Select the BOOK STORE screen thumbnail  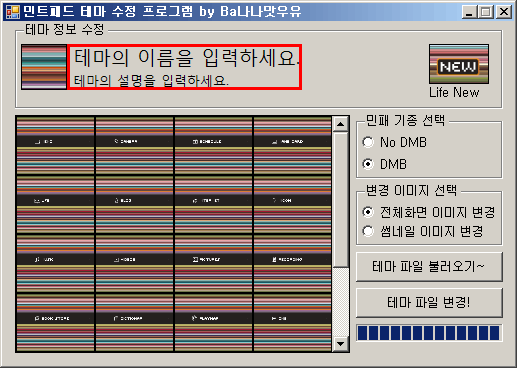55,322
